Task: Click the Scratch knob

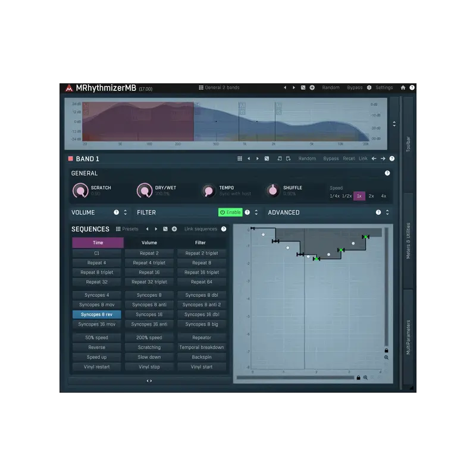Action: point(80,190)
